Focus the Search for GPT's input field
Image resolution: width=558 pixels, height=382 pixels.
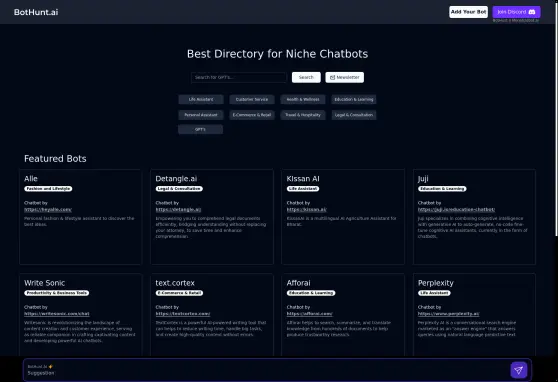click(238, 77)
